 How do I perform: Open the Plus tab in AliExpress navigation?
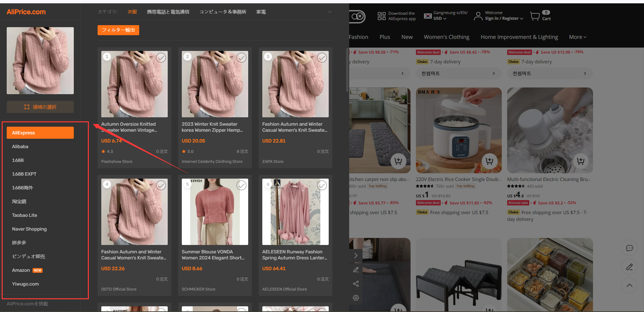385,37
